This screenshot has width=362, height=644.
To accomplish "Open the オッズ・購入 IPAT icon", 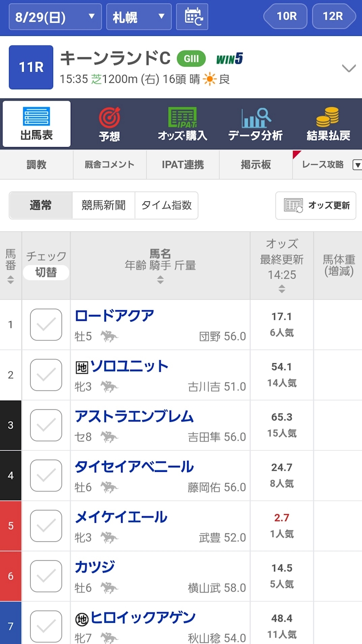I will 182,118.
